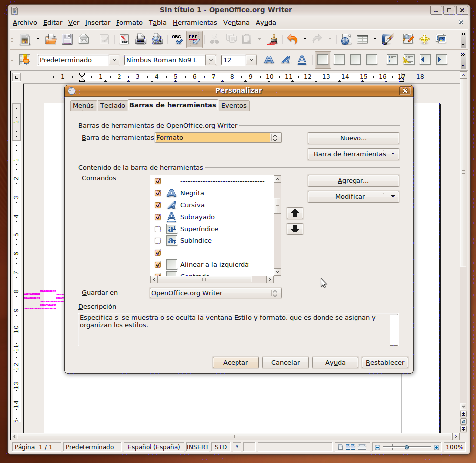
Task: Apply underline from the Format toolbar
Action: (x=302, y=60)
